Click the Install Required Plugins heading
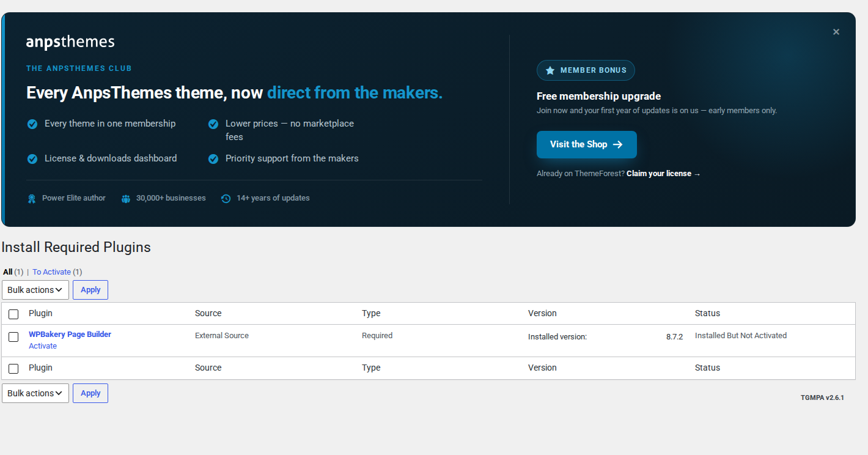Image resolution: width=868 pixels, height=455 pixels. click(x=76, y=247)
